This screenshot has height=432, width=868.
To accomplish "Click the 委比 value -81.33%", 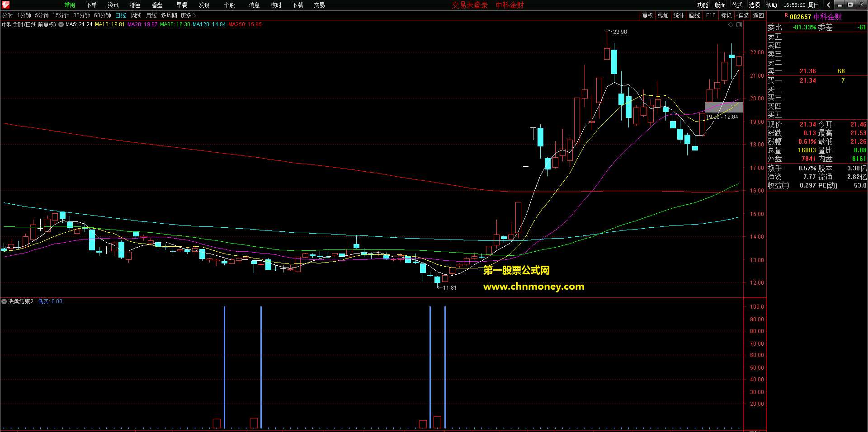I will [804, 27].
